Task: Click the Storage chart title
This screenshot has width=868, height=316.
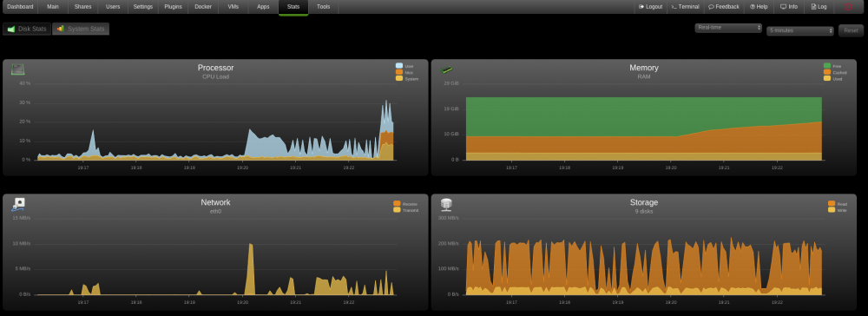Action: tap(644, 202)
